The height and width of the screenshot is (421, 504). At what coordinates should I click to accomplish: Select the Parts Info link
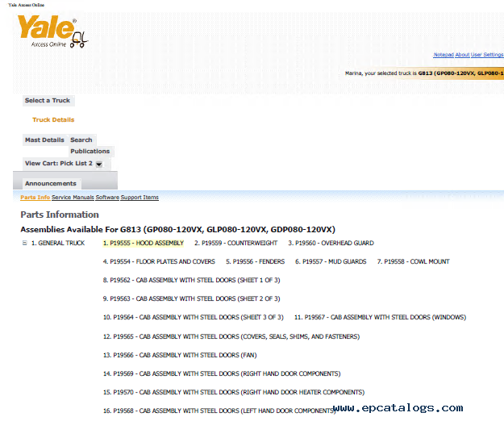(35, 198)
